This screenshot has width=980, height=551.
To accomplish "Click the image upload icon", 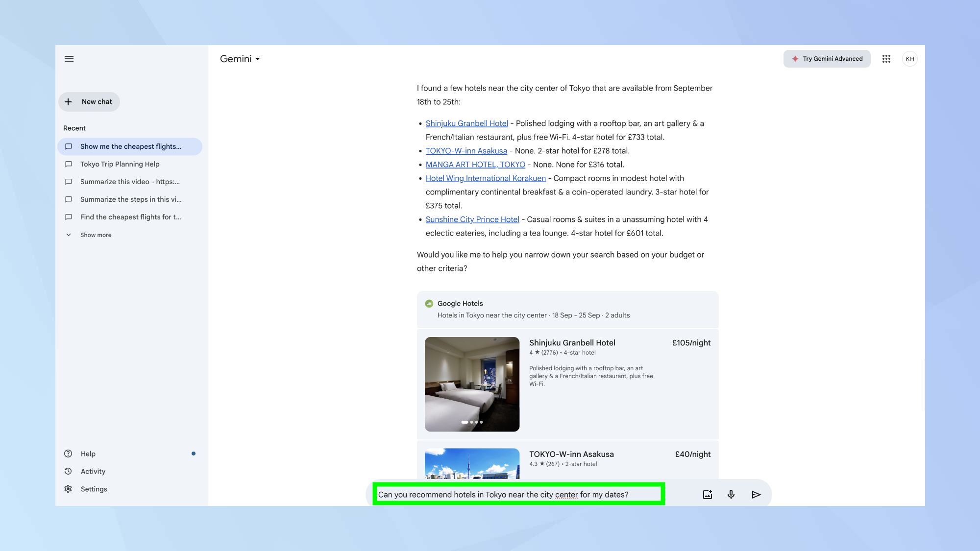I will 707,495.
